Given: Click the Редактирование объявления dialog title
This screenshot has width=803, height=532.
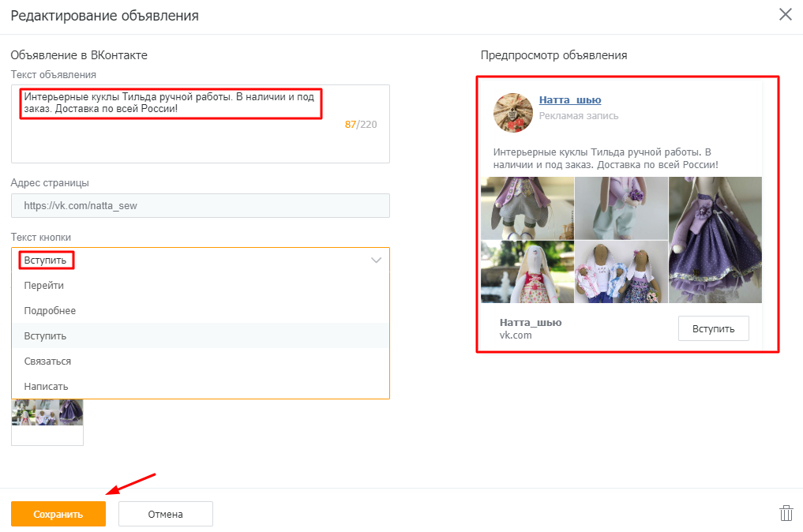Looking at the screenshot, I should (104, 16).
